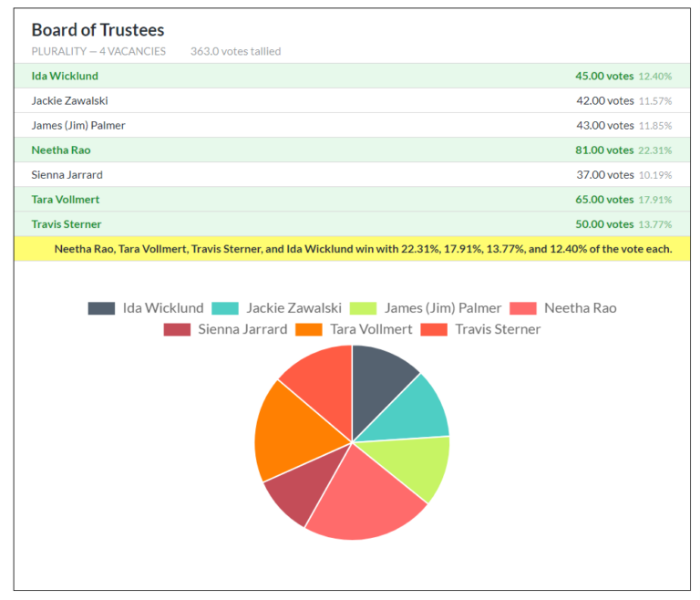Click Travis Sterner legend swatch
Viewport: 700px width, 600px height.
click(434, 329)
